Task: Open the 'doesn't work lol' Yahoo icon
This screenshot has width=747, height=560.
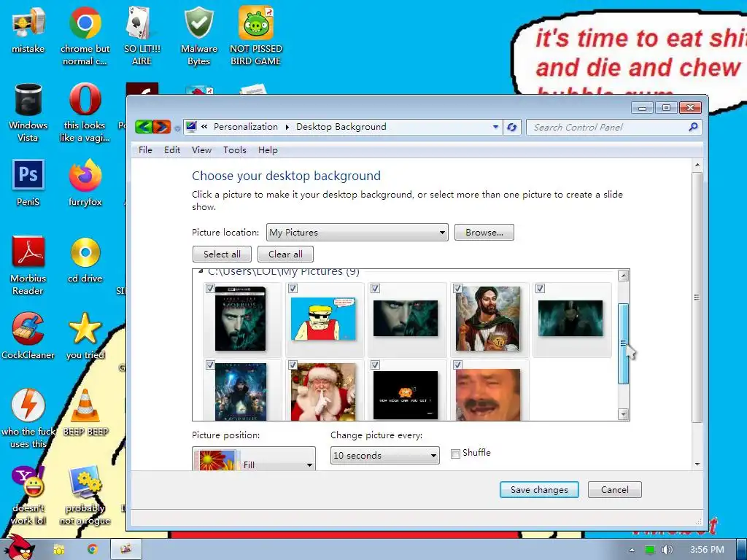Action: point(28,495)
